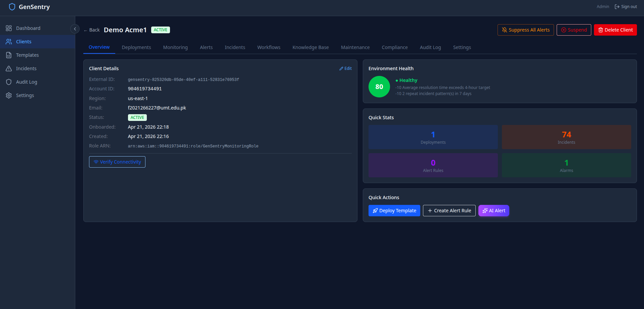The width and height of the screenshot is (644, 309).
Task: Click the GenSentry shield logo icon
Action: tap(12, 7)
